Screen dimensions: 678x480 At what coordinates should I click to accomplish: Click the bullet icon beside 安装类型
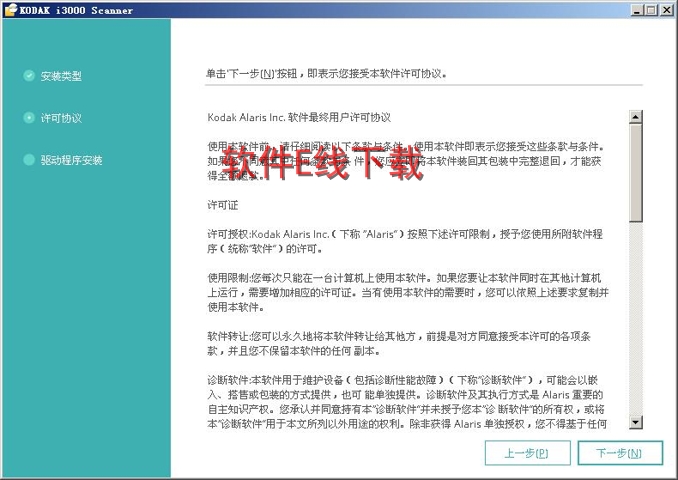29,76
